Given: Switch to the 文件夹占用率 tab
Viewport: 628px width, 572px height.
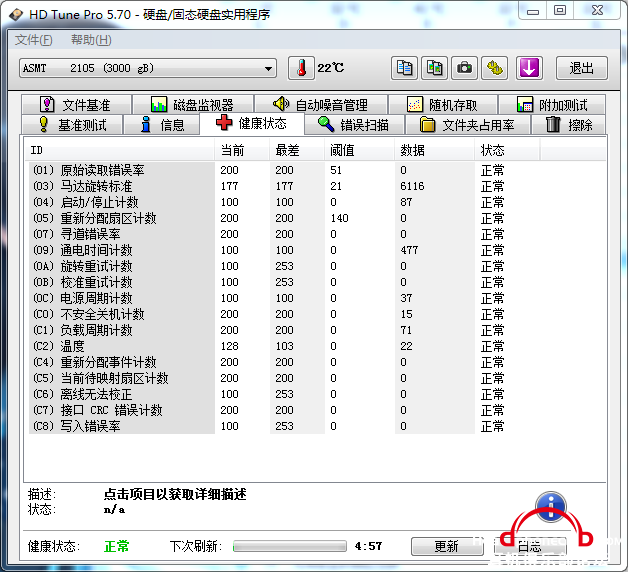Looking at the screenshot, I should click(x=468, y=125).
